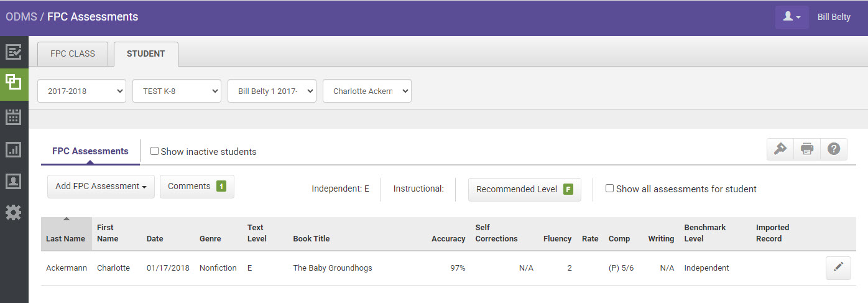Click the 01/17/2018 date cell
Image resolution: width=868 pixels, height=303 pixels.
click(168, 268)
